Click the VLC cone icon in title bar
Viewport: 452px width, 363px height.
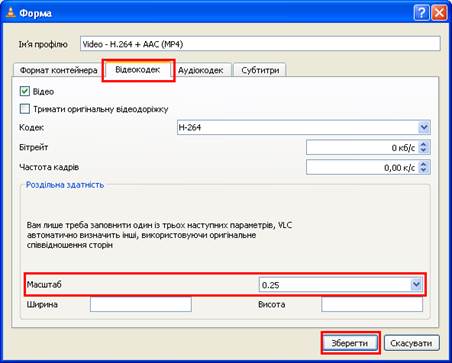(x=11, y=13)
